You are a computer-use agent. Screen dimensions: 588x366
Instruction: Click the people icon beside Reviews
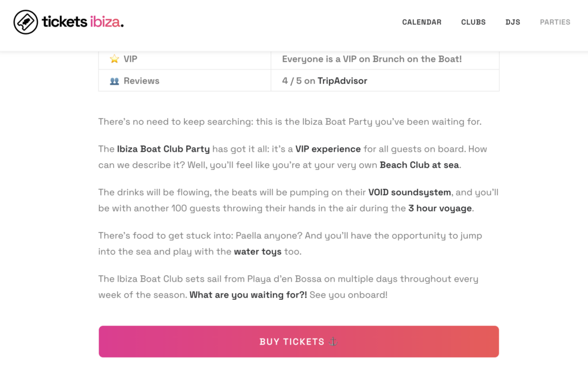[114, 81]
